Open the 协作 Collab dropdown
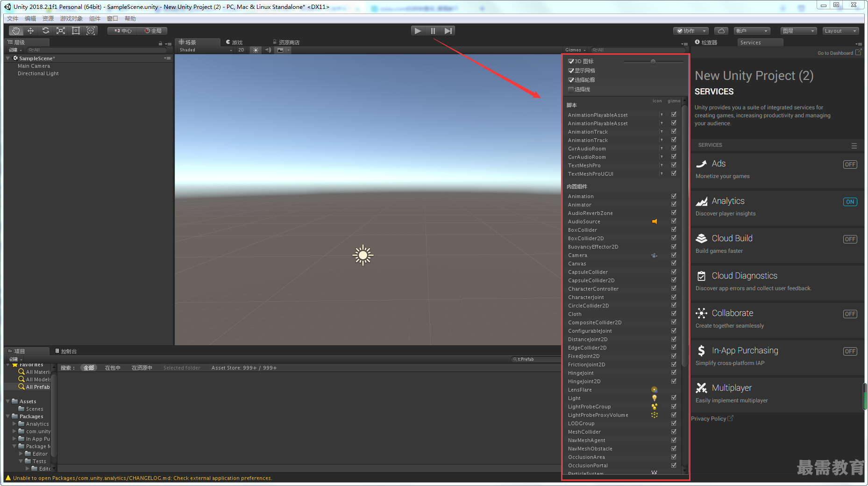Screen dimensions: 868x486 point(691,31)
